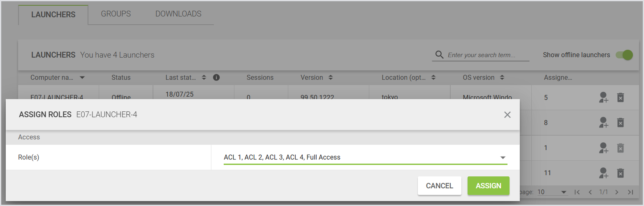Go to the first page of launchers
Image resolution: width=644 pixels, height=206 pixels.
(577, 192)
